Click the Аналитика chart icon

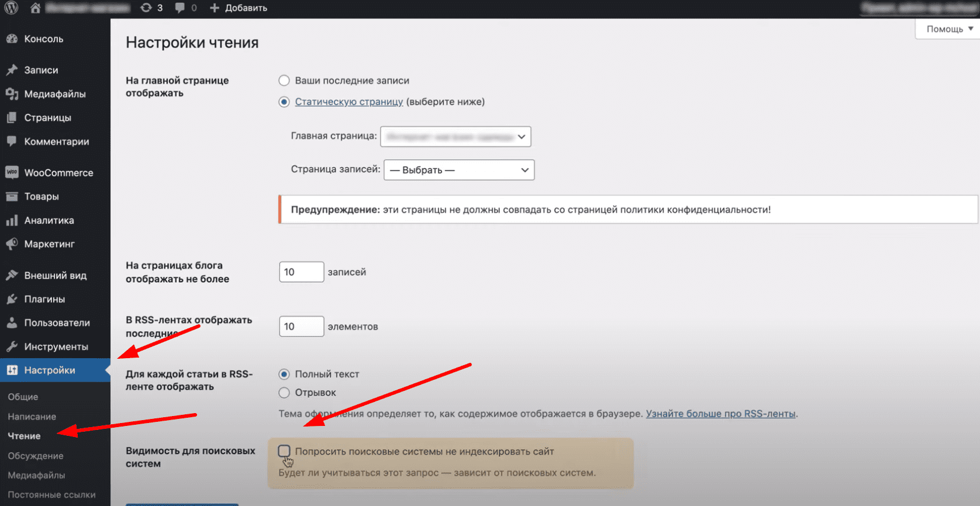(x=12, y=220)
